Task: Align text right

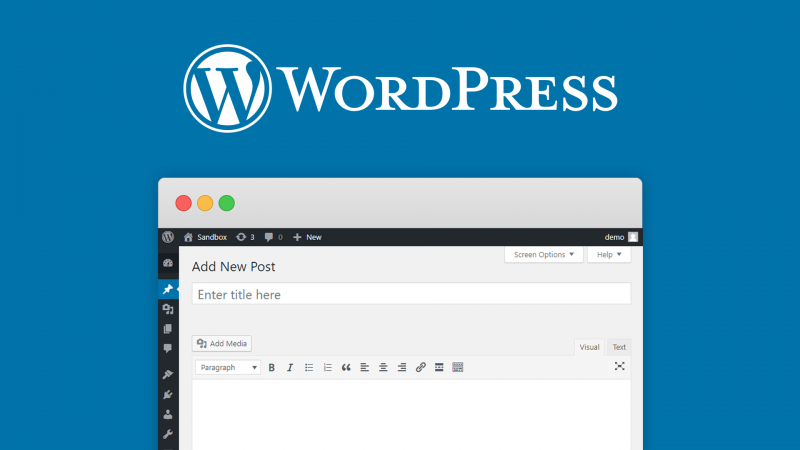Action: tap(402, 367)
